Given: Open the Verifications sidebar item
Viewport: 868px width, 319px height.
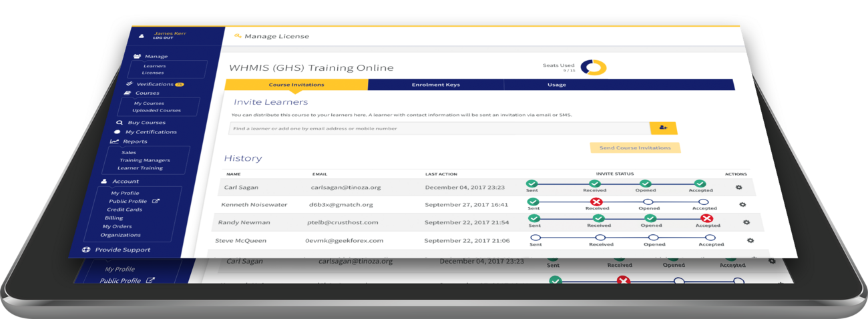Looking at the screenshot, I should pos(155,85).
